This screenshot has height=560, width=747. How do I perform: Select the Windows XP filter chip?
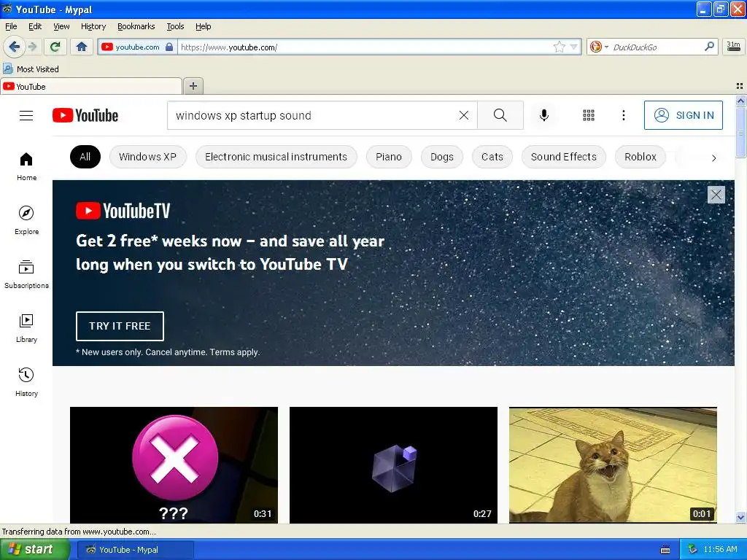click(147, 157)
